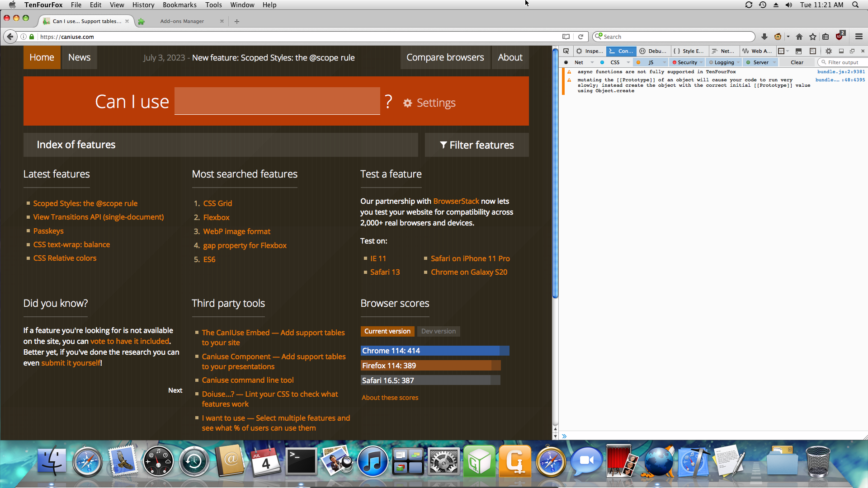
Task: Switch to the Add-ons Manager tab
Action: [182, 21]
